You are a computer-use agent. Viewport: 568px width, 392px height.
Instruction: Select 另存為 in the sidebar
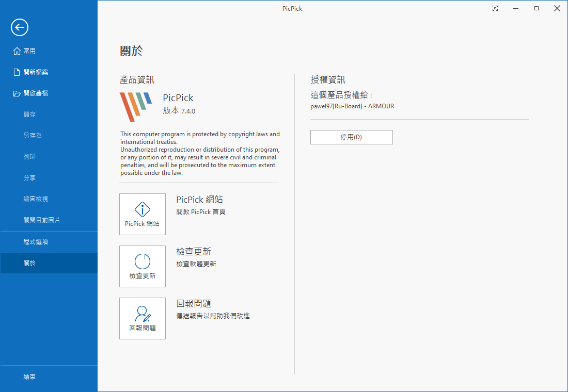49,135
